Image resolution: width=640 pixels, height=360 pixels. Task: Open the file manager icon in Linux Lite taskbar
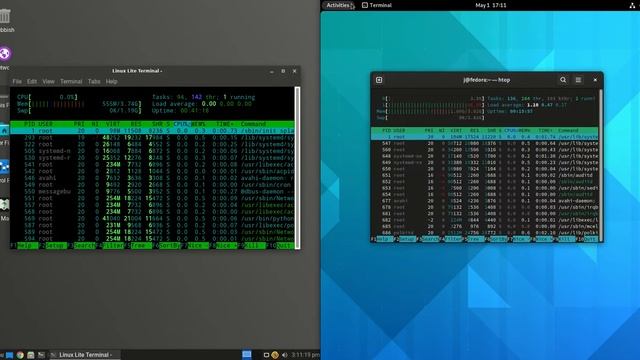click(31, 355)
